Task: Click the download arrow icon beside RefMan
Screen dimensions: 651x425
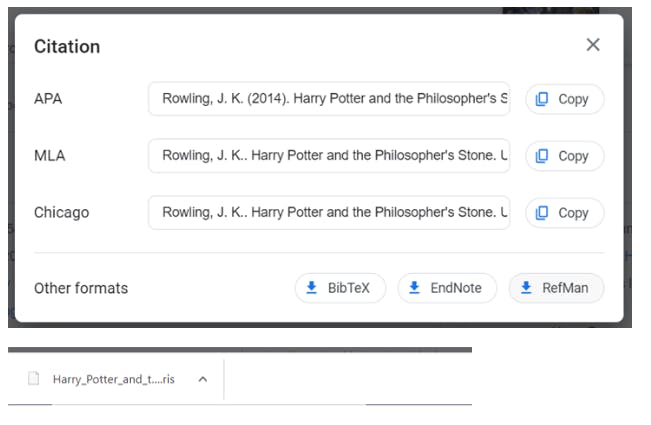Action: tap(526, 288)
